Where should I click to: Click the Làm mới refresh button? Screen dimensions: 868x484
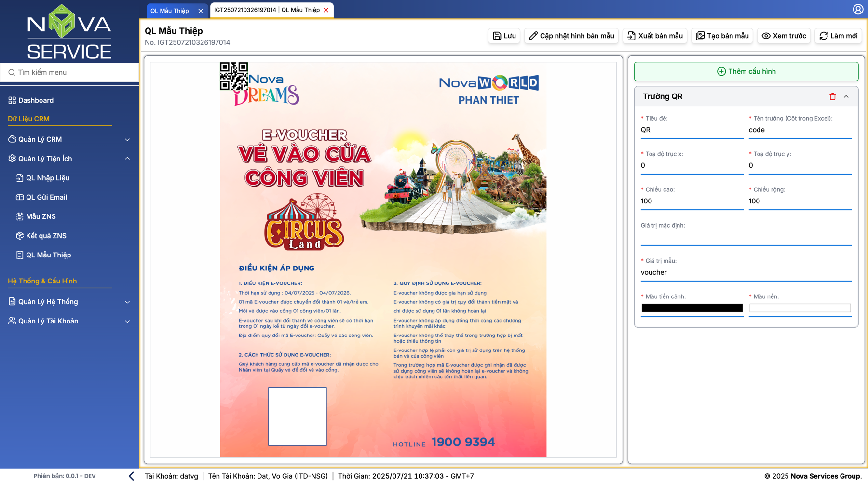click(838, 36)
